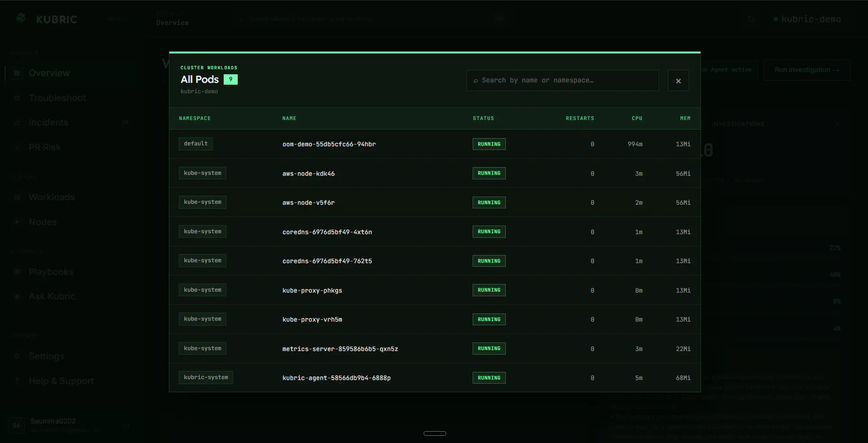Image resolution: width=868 pixels, height=443 pixels.
Task: Click the 22Mi memory value
Action: coord(683,349)
